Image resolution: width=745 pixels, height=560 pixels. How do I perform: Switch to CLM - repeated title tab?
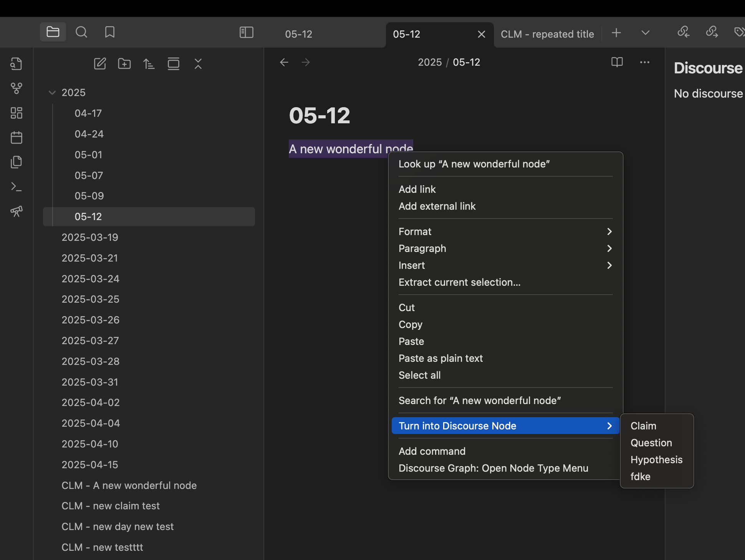click(x=547, y=34)
